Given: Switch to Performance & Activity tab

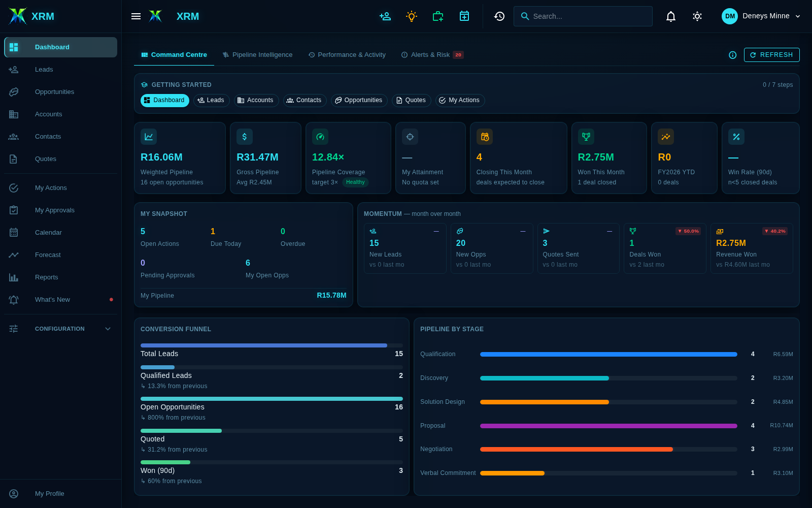Looking at the screenshot, I should point(347,55).
